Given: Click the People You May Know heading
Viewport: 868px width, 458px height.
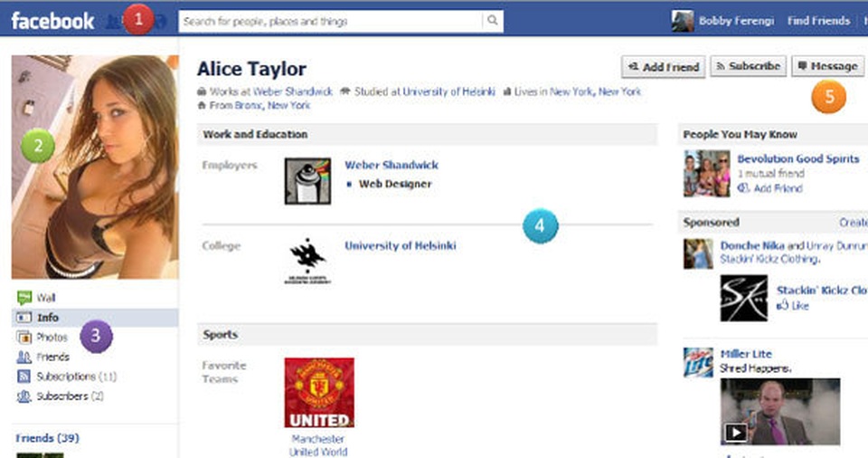Looking at the screenshot, I should click(740, 134).
